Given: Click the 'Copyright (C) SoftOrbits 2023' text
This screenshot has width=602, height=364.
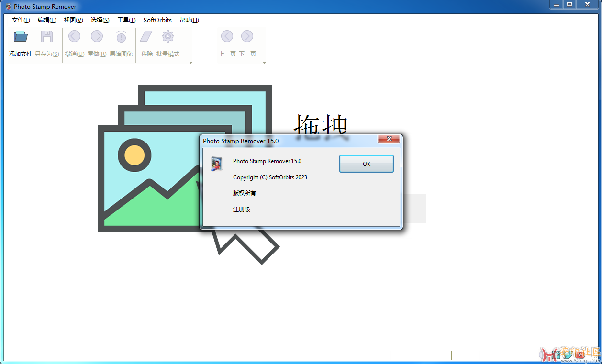Looking at the screenshot, I should 270,177.
